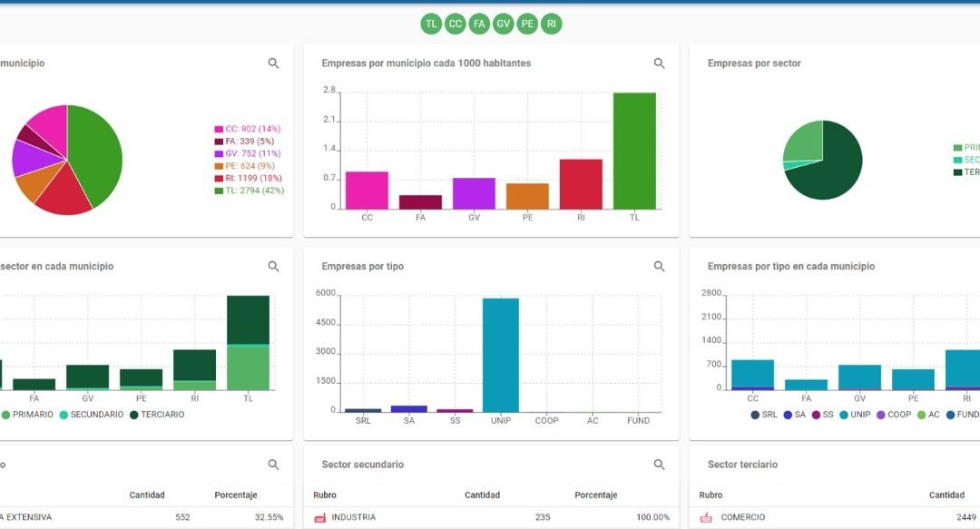Screen dimensions: 980x529
Task: Hide the TERCIARIO series via legend
Action: coord(156,415)
